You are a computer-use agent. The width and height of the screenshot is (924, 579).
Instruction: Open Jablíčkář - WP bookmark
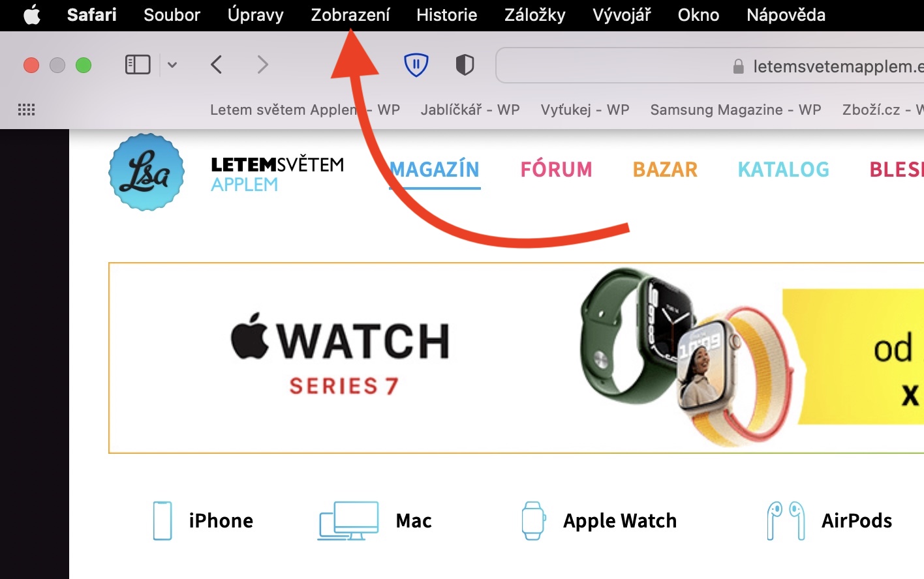click(470, 110)
